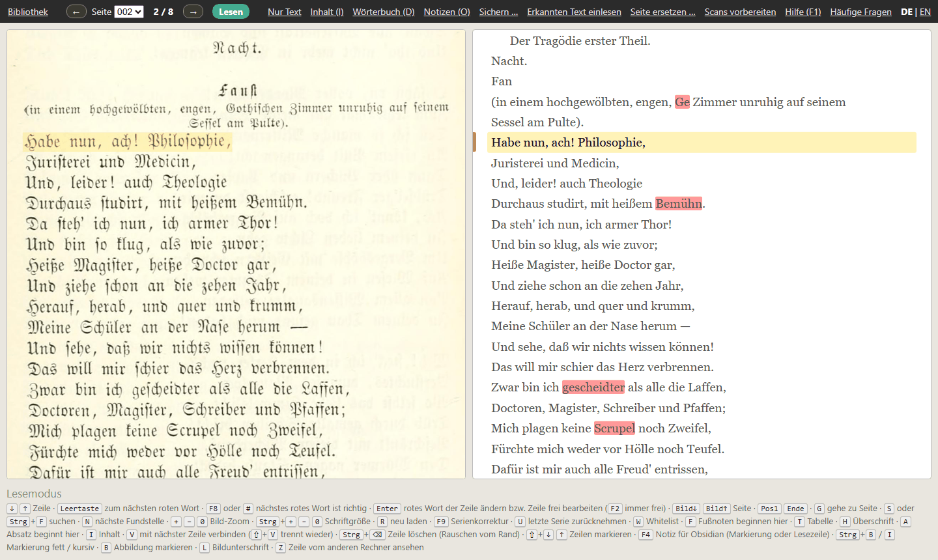938x560 pixels.
Task: Open Hilfe (F1) help
Action: (803, 12)
